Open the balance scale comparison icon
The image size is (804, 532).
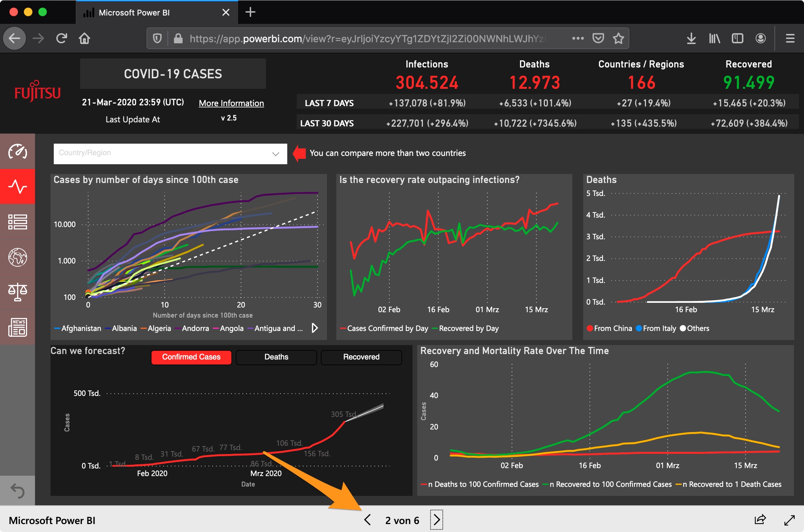coord(17,292)
